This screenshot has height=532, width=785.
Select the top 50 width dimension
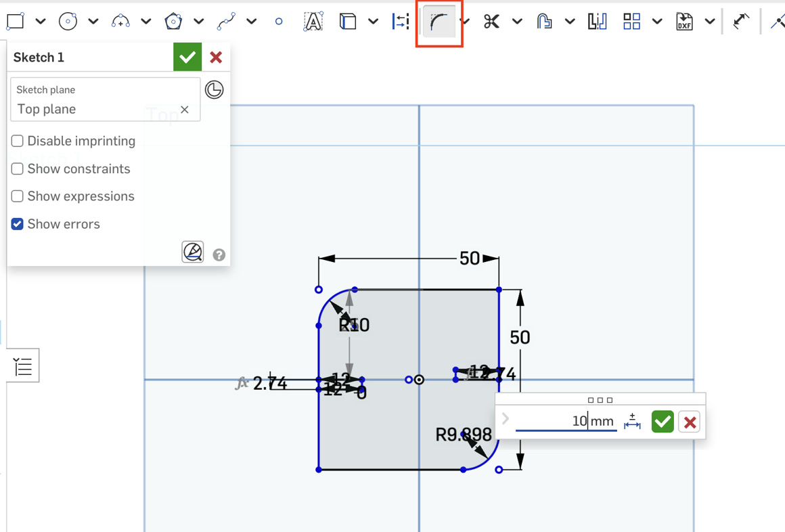pos(470,259)
